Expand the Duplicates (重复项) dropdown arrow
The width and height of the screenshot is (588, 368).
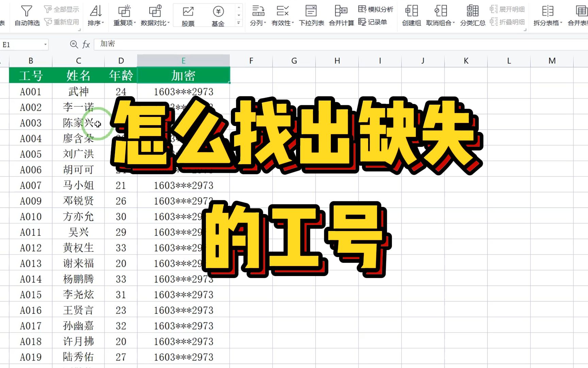135,23
